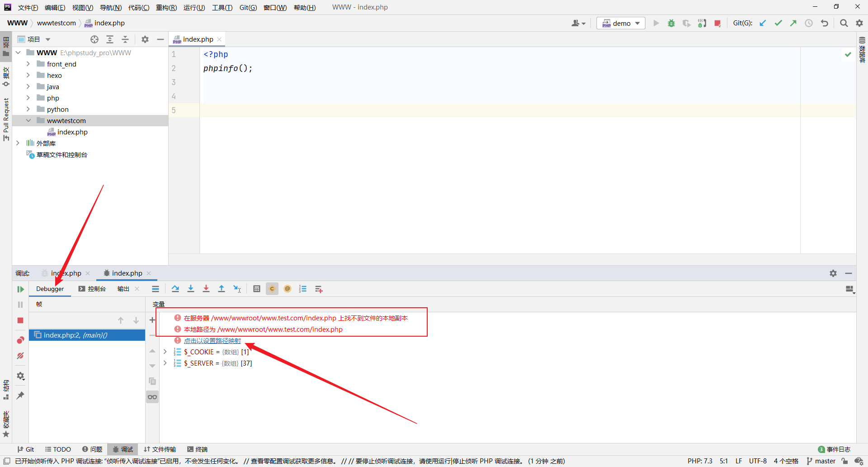Switch to the 控制台 tab
Screen dimensions: 868x467
92,289
